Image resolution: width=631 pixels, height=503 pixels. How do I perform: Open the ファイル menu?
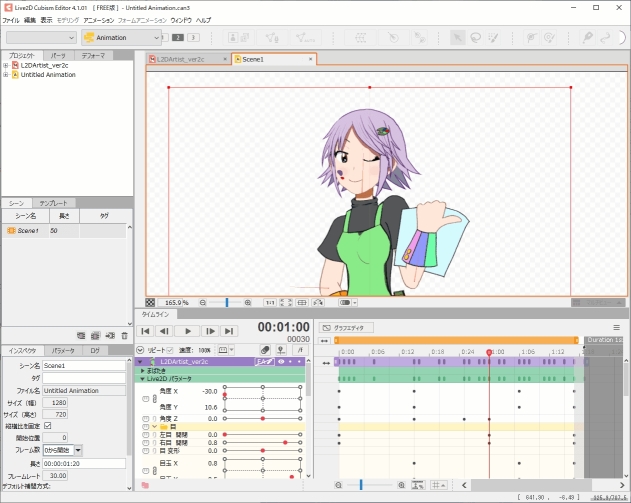11,20
